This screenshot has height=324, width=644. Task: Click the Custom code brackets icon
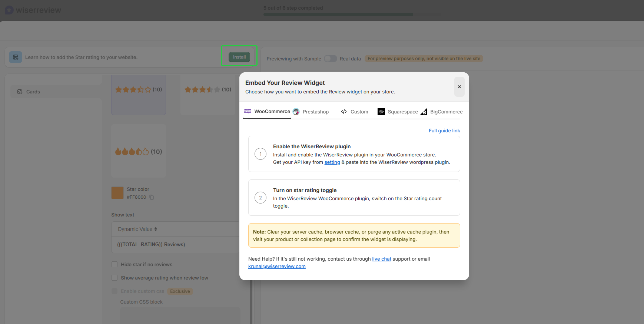[344, 112]
